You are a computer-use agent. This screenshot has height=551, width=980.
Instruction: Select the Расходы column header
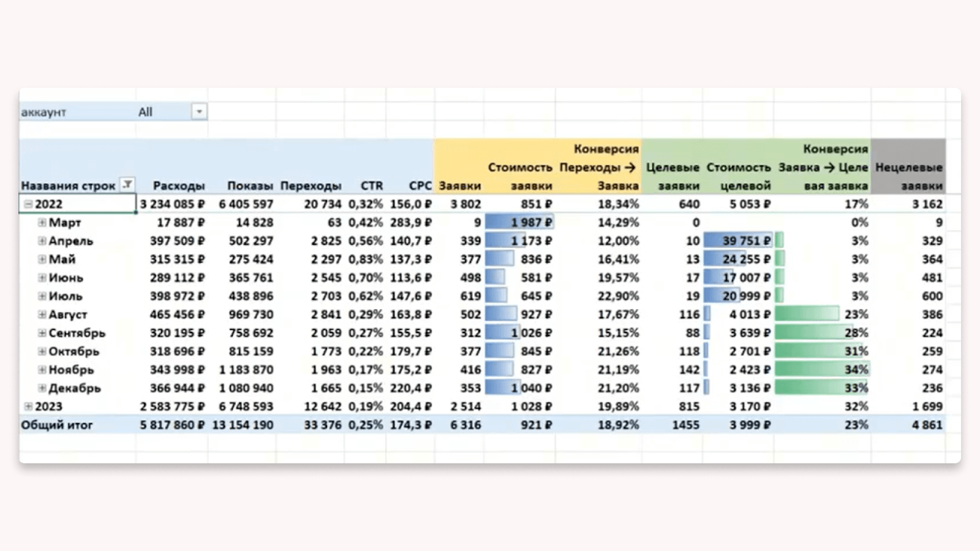pyautogui.click(x=178, y=186)
